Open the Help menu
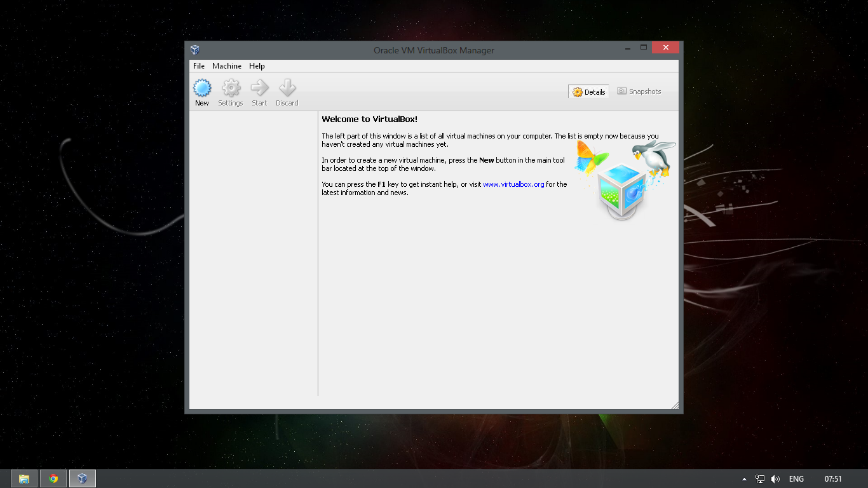868x488 pixels. click(x=257, y=65)
